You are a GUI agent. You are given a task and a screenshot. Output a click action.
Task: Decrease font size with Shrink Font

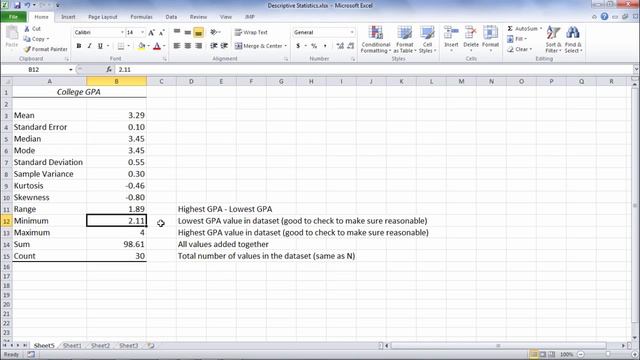pos(161,32)
